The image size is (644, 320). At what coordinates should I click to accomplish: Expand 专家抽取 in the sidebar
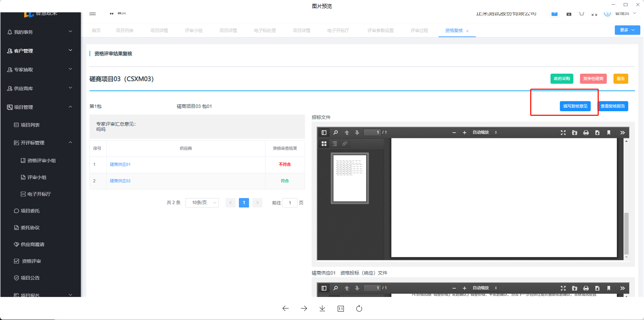click(x=40, y=69)
